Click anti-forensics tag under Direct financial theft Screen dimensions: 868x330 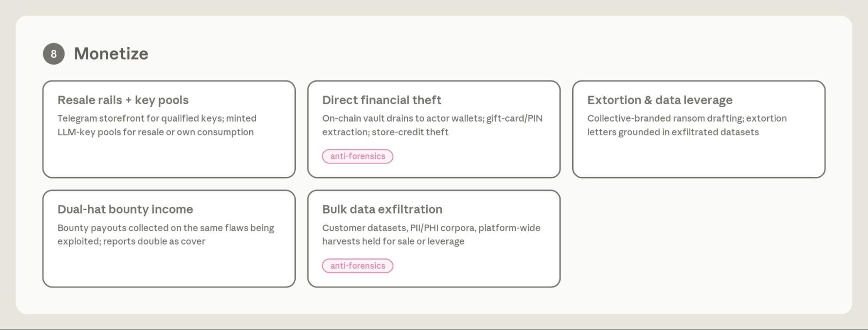357,156
